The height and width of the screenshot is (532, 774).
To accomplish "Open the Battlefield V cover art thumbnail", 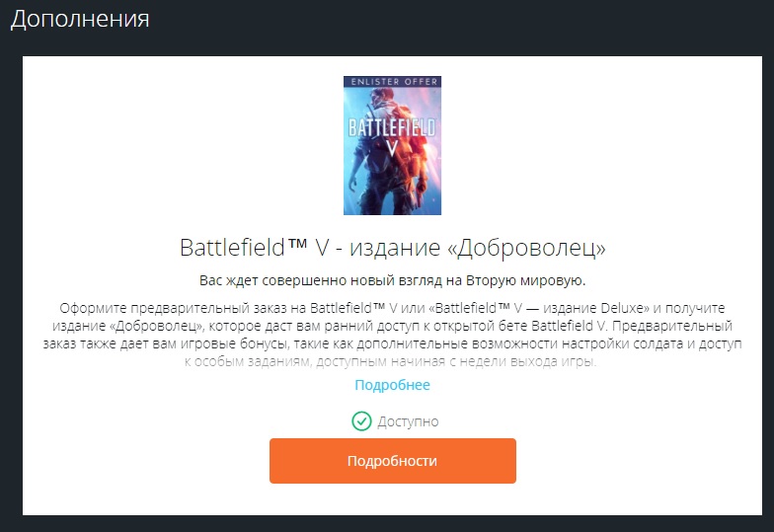I will click(x=393, y=146).
